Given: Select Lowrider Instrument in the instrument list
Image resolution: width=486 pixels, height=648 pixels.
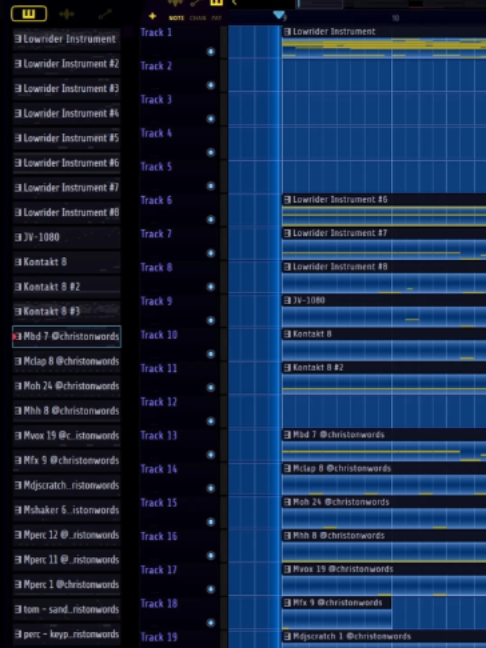Looking at the screenshot, I should (x=67, y=39).
